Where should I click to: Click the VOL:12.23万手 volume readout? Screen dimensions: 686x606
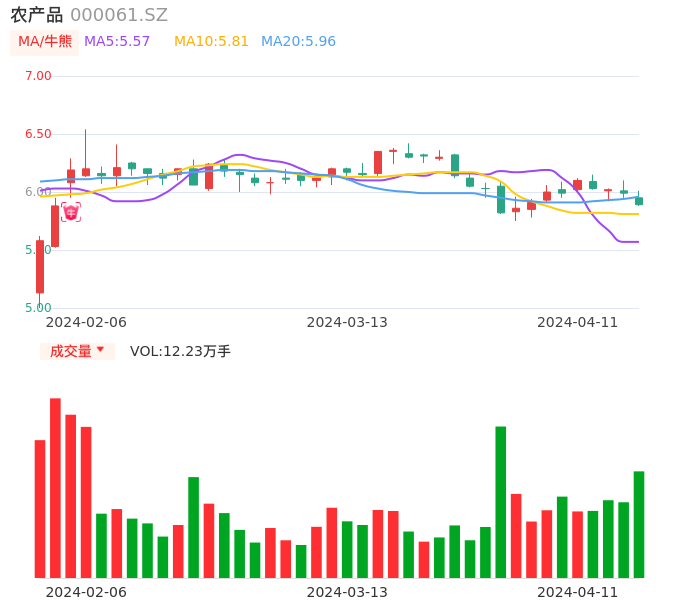pyautogui.click(x=180, y=351)
